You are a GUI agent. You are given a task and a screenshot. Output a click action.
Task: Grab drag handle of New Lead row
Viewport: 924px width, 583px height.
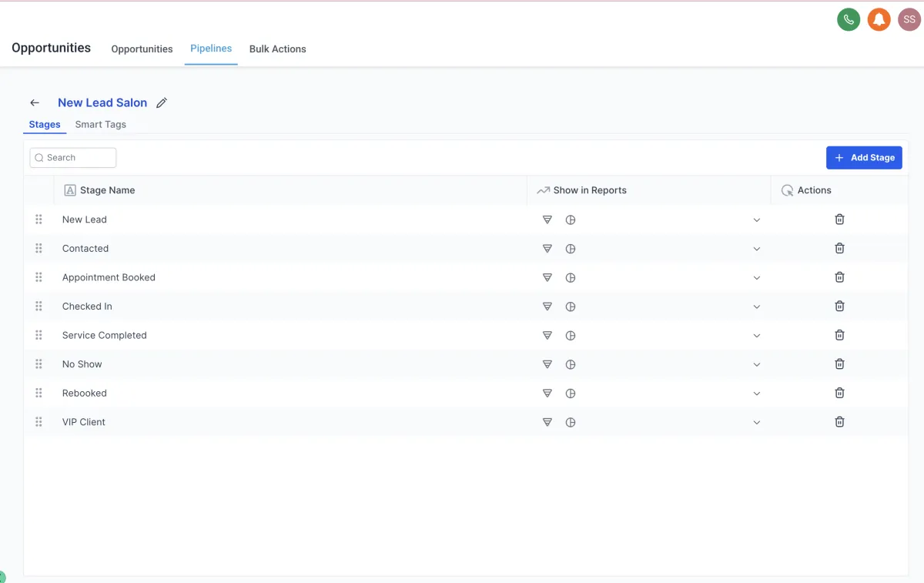pos(38,219)
